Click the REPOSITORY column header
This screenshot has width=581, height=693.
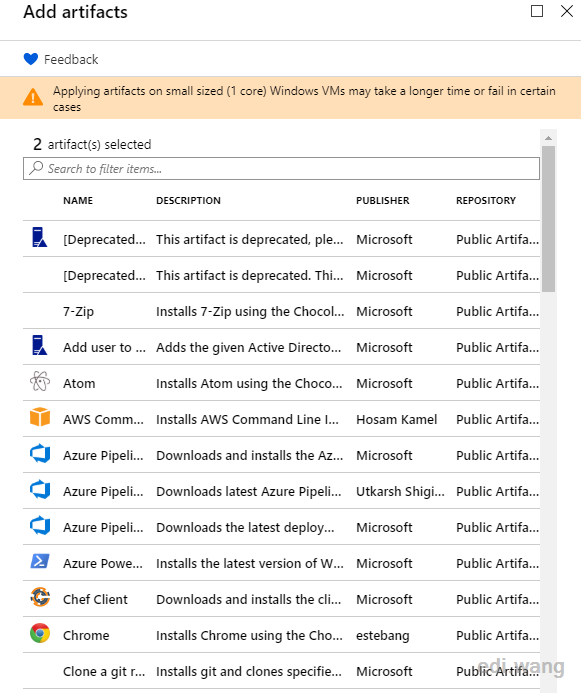coord(486,201)
